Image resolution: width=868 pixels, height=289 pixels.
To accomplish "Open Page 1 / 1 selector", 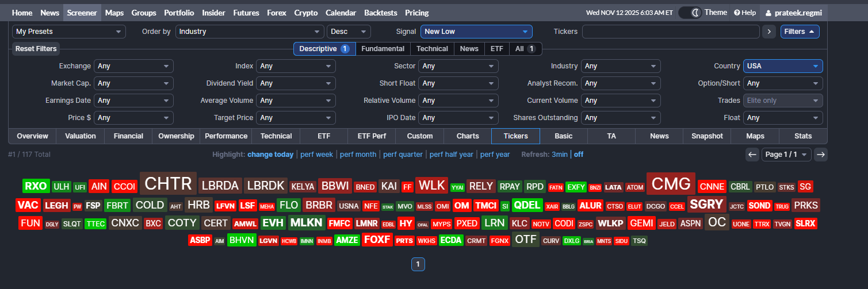I will (x=786, y=154).
